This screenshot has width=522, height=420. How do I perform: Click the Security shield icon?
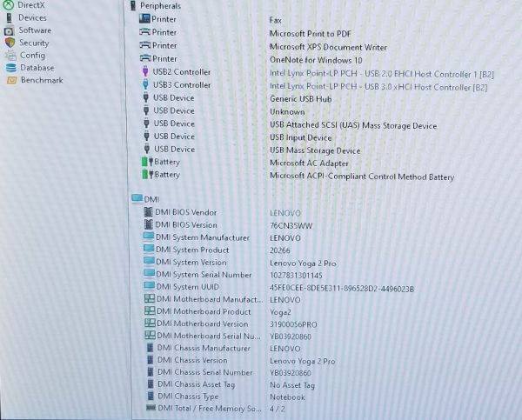[x=10, y=42]
